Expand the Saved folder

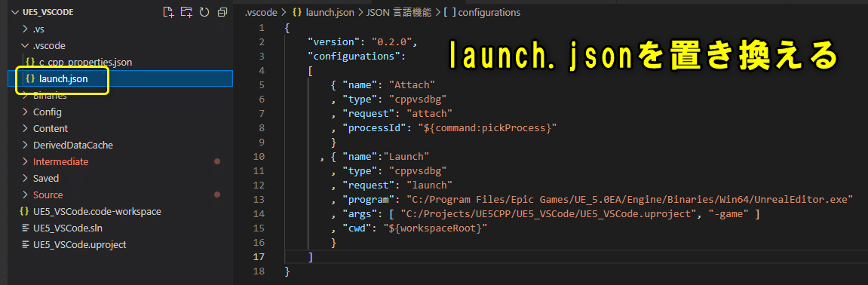24,178
